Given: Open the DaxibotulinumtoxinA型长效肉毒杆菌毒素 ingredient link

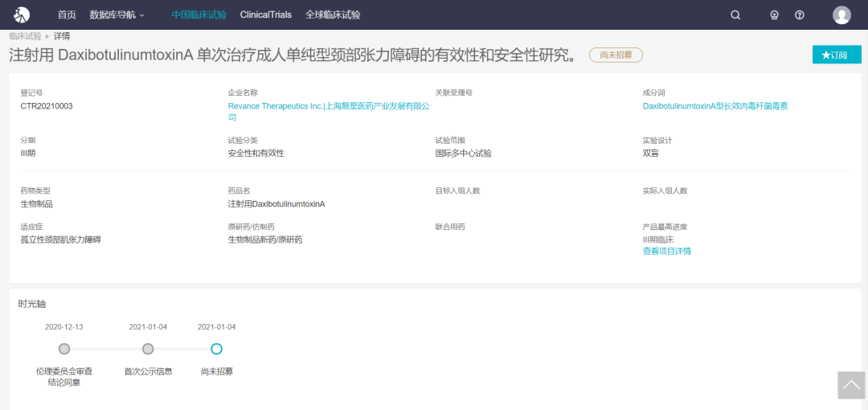Looking at the screenshot, I should [x=715, y=106].
